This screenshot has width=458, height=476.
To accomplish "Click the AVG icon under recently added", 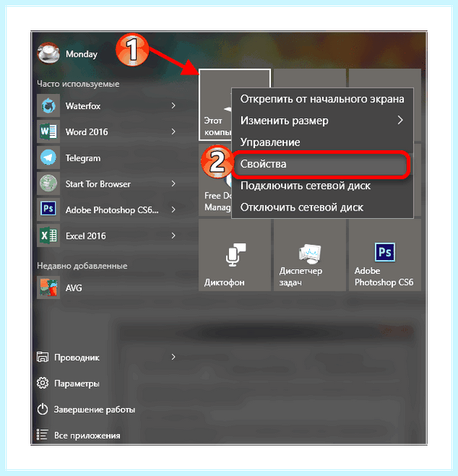I will coord(48,288).
